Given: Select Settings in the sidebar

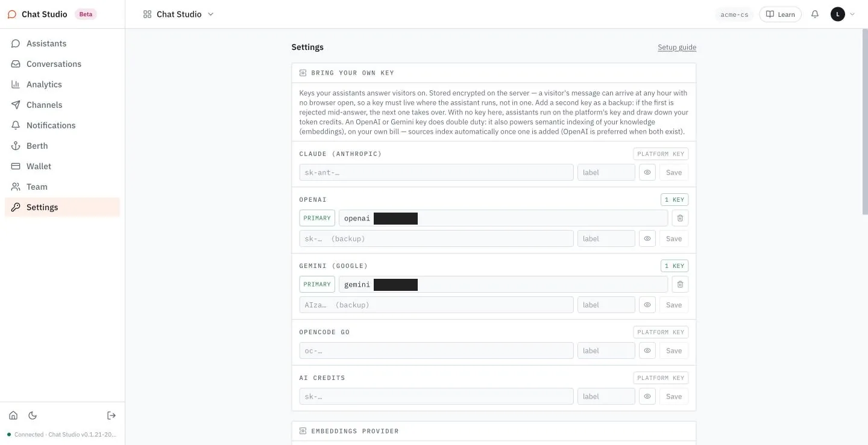Looking at the screenshot, I should coord(63,207).
